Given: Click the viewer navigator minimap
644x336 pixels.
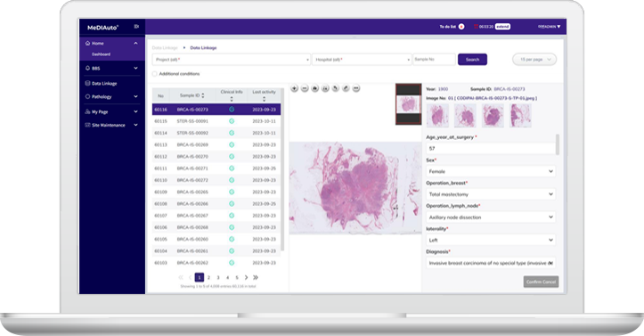Looking at the screenshot, I should click(x=409, y=104).
